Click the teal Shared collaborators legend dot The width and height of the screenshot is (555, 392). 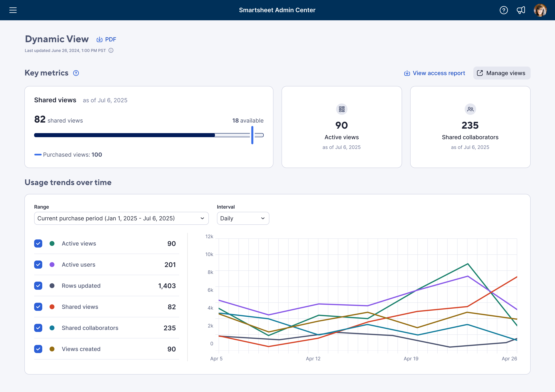52,328
